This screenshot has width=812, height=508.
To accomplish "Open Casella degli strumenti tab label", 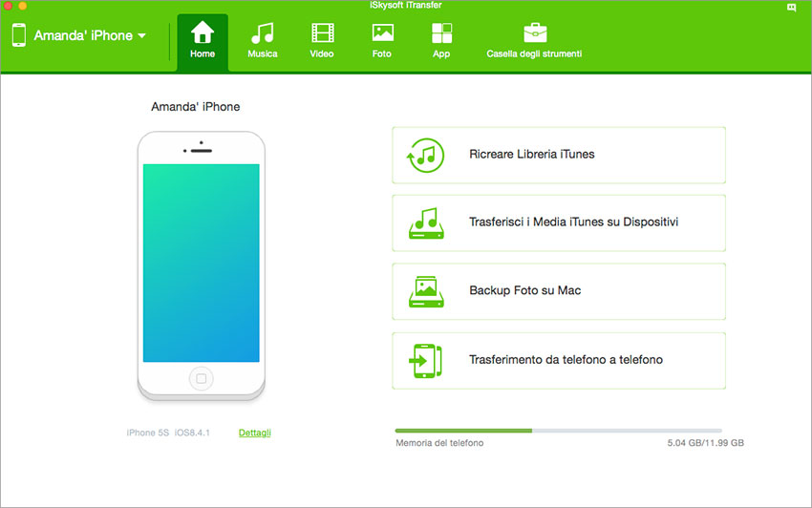I will (534, 53).
